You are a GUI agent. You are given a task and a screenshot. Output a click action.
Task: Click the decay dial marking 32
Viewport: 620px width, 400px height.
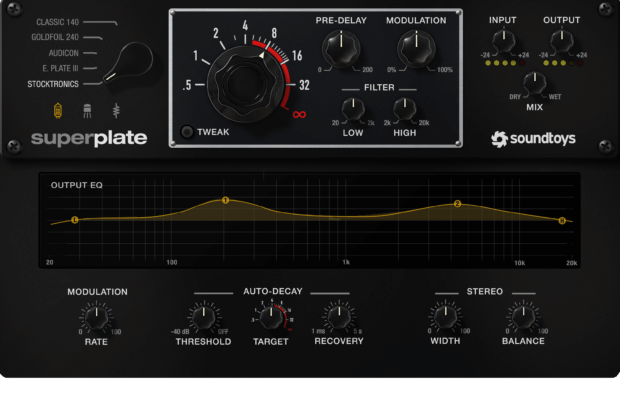(x=304, y=85)
